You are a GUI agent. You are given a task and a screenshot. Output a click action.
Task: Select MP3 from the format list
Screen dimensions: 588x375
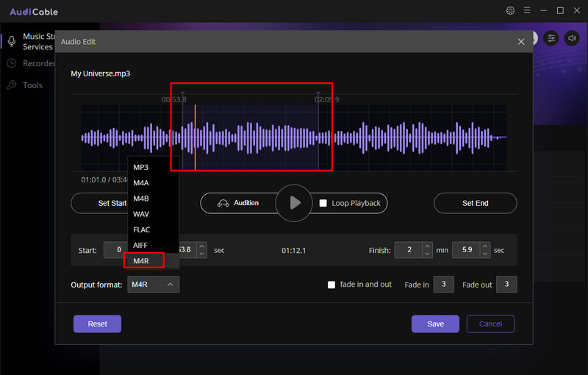140,167
